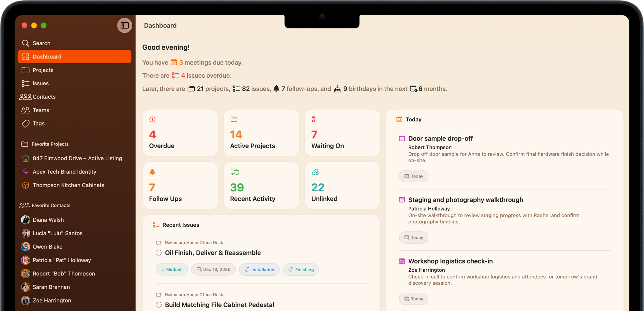Click the Today chip under Staging walkthrough
644x311 pixels.
(414, 237)
